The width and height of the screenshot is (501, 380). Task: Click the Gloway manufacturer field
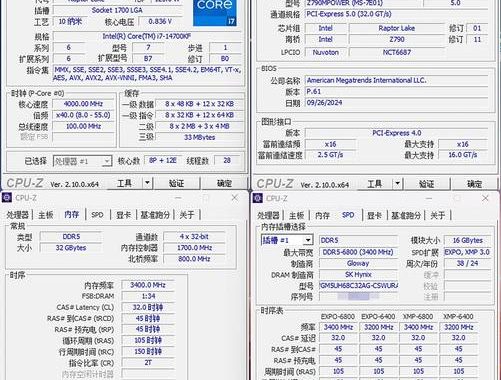[358, 263]
